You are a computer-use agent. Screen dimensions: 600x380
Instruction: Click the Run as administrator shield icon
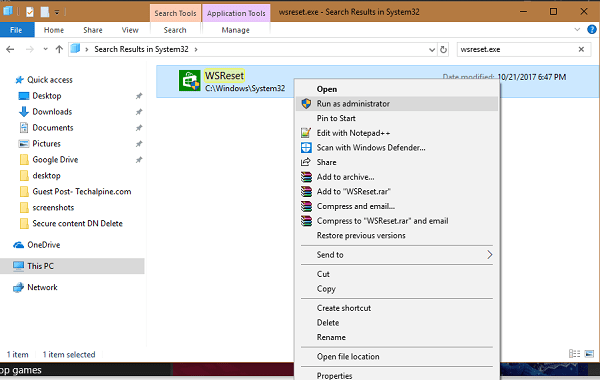306,104
